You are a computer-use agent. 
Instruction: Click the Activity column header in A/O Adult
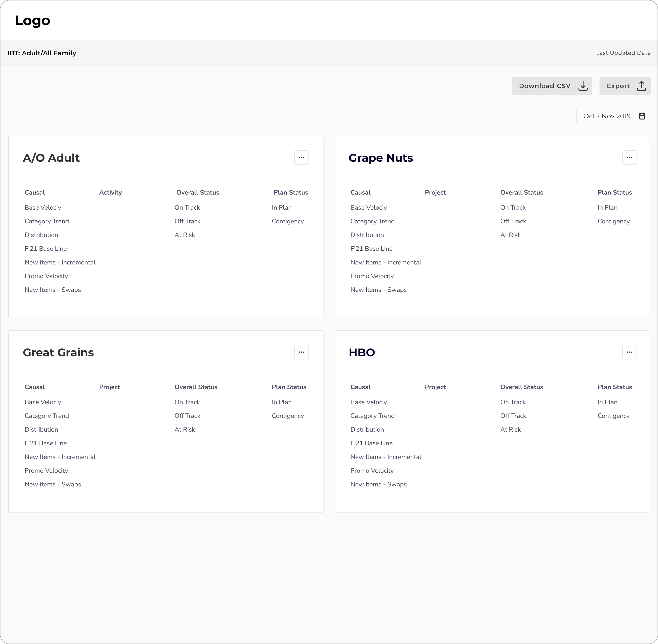tap(110, 193)
